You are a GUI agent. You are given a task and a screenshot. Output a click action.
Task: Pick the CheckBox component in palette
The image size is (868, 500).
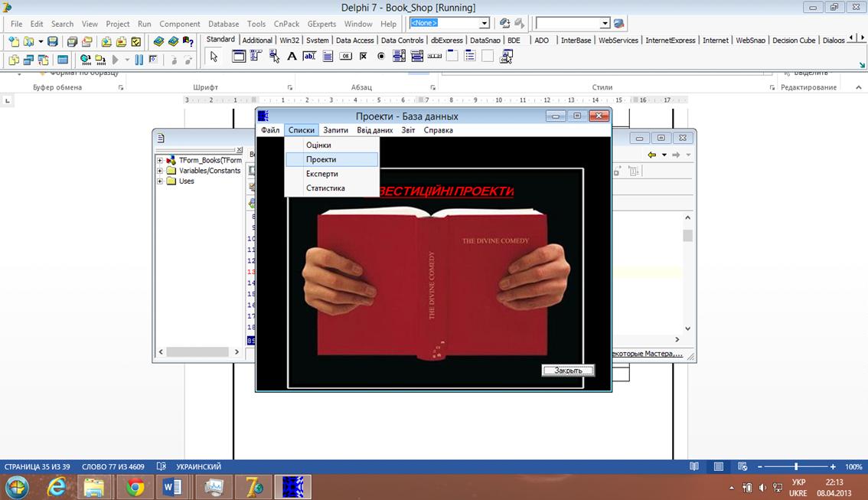(x=364, y=57)
